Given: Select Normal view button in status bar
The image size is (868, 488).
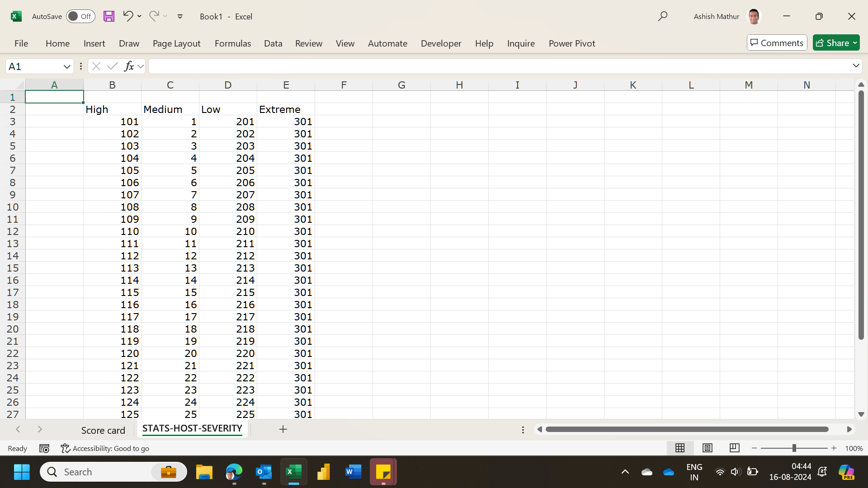Looking at the screenshot, I should pos(680,448).
